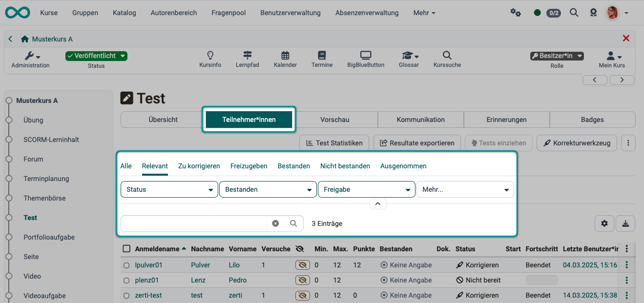
Task: Toggle visibility eye for the zerti-test row
Action: click(x=303, y=295)
